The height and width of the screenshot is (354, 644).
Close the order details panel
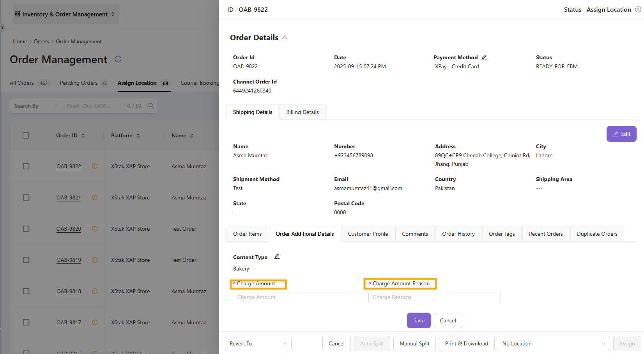[638, 9]
